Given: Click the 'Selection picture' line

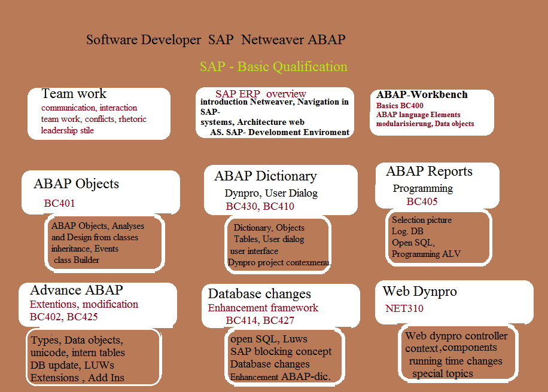Looking at the screenshot, I should click(x=422, y=220).
